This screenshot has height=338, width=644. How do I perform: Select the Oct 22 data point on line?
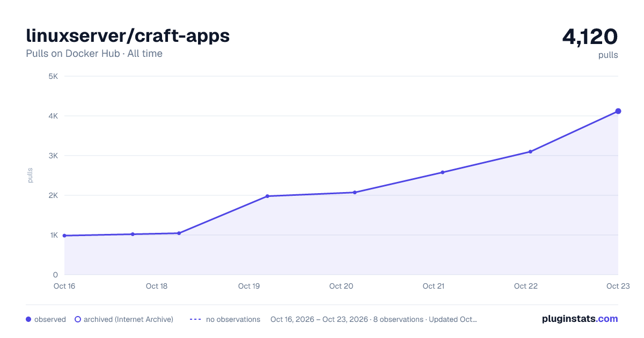530,152
